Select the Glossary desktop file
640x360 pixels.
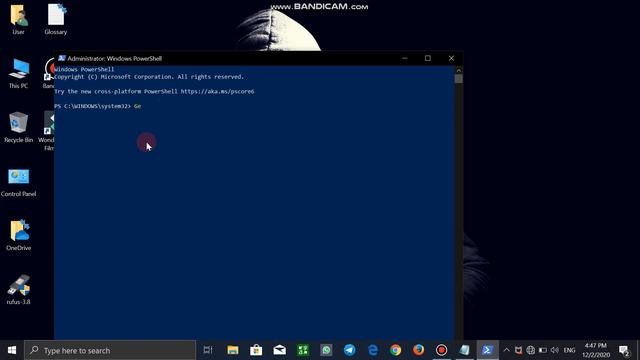point(56,19)
